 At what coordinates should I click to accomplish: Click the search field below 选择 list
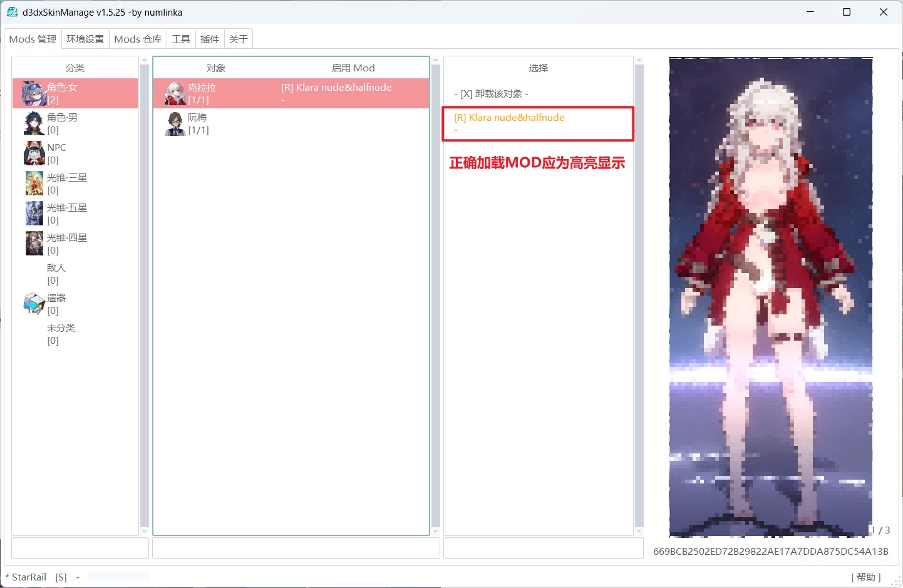tap(544, 548)
